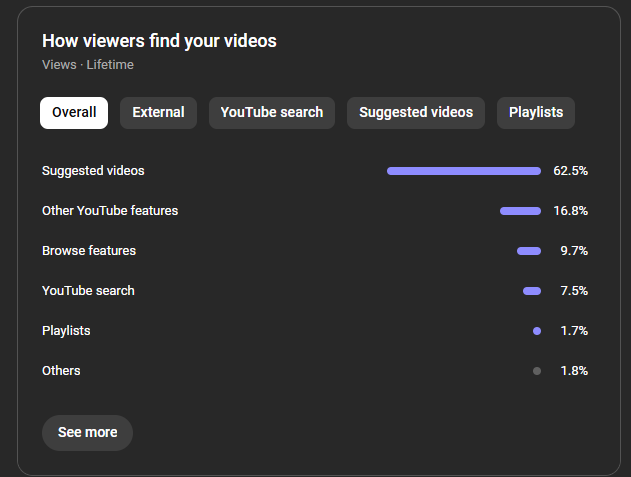Click the purple dot in Playlists row
Image resolution: width=631 pixels, height=477 pixels.
click(x=537, y=331)
